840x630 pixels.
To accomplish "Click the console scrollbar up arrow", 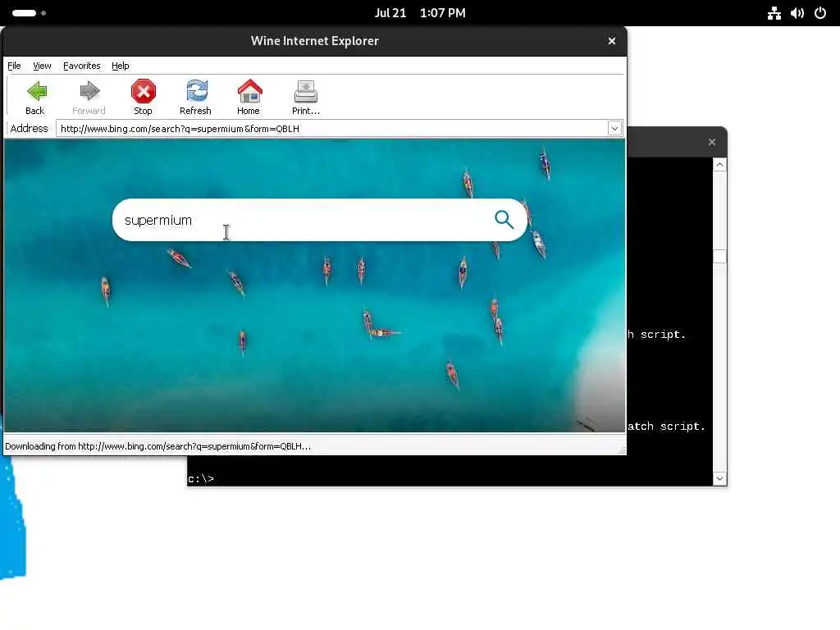I will click(719, 164).
